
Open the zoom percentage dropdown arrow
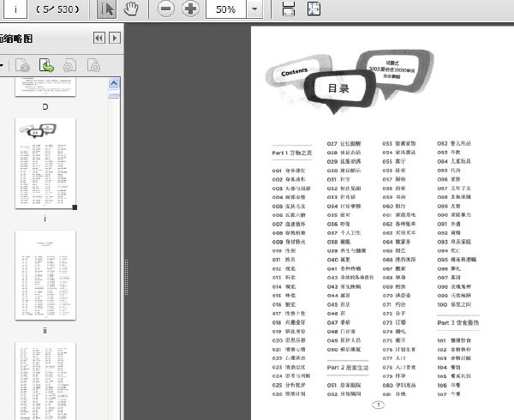tap(254, 9)
